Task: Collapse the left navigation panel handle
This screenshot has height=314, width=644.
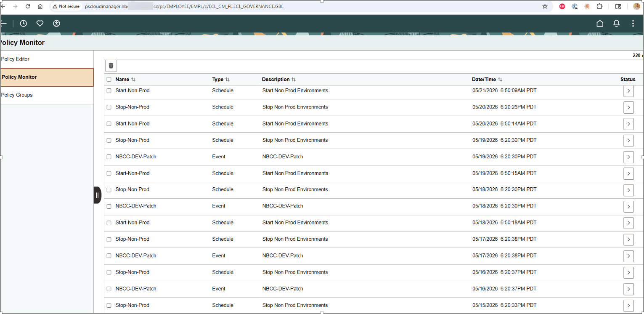Action: point(97,195)
